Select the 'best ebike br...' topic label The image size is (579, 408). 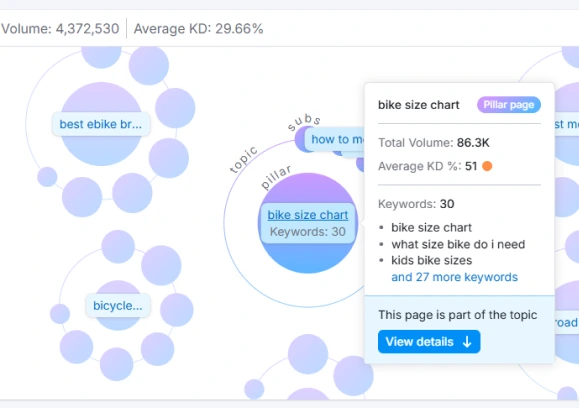[101, 124]
